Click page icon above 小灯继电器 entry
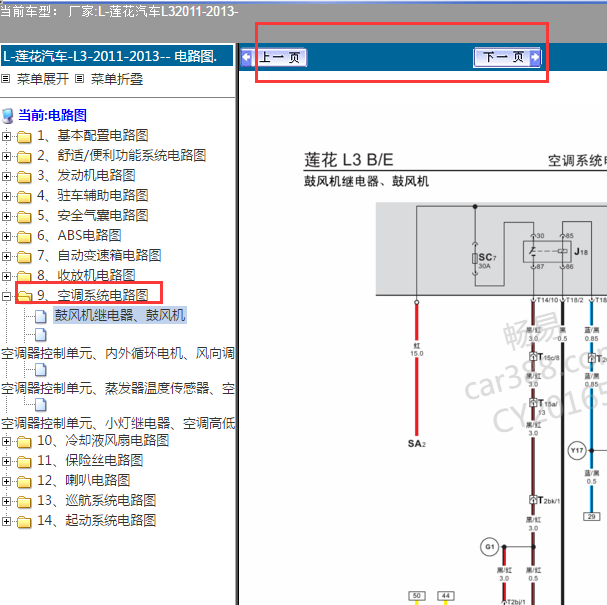Screen dimensions: 607x605 tap(41, 405)
